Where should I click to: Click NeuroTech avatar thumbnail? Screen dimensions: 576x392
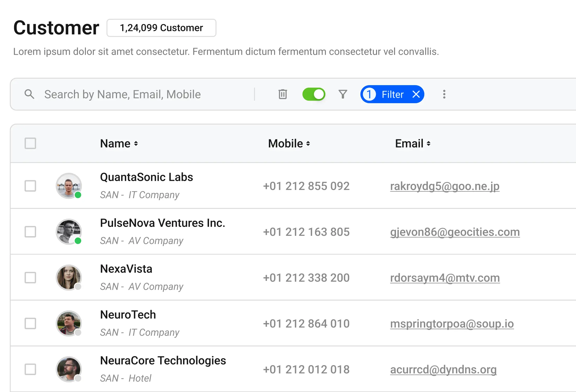click(69, 323)
